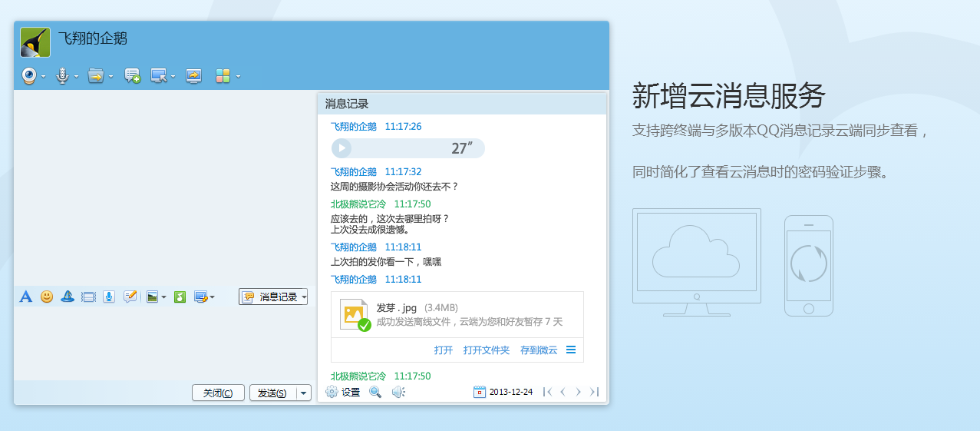Click the send picture icon

tap(153, 297)
